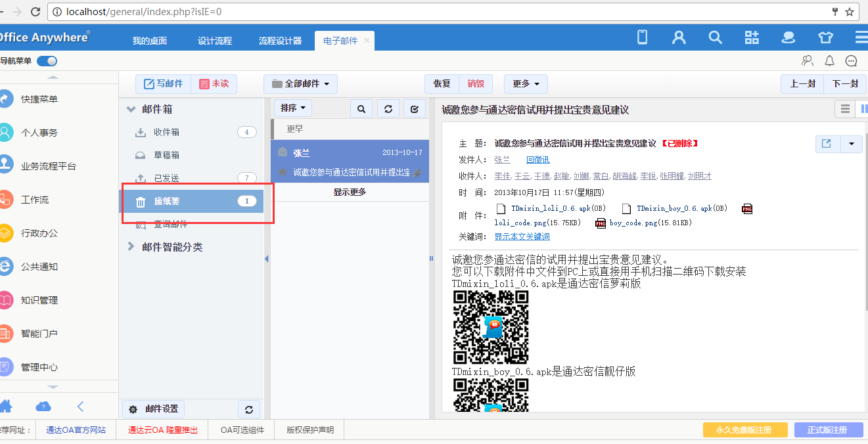Collapse the 邮件箱 section

pos(131,110)
